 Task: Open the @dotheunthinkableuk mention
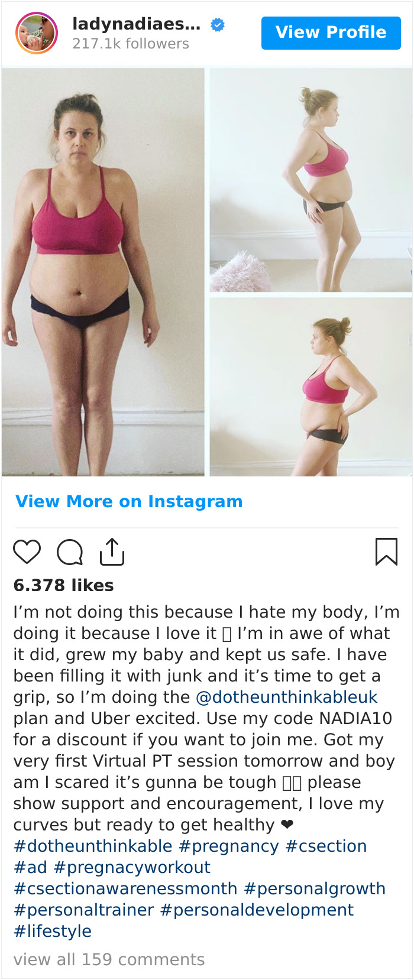tap(286, 697)
